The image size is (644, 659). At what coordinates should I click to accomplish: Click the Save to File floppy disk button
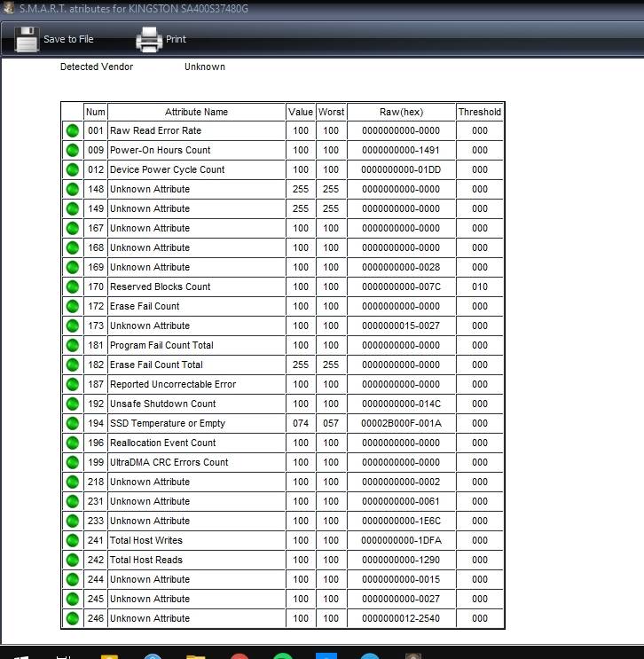(x=54, y=39)
